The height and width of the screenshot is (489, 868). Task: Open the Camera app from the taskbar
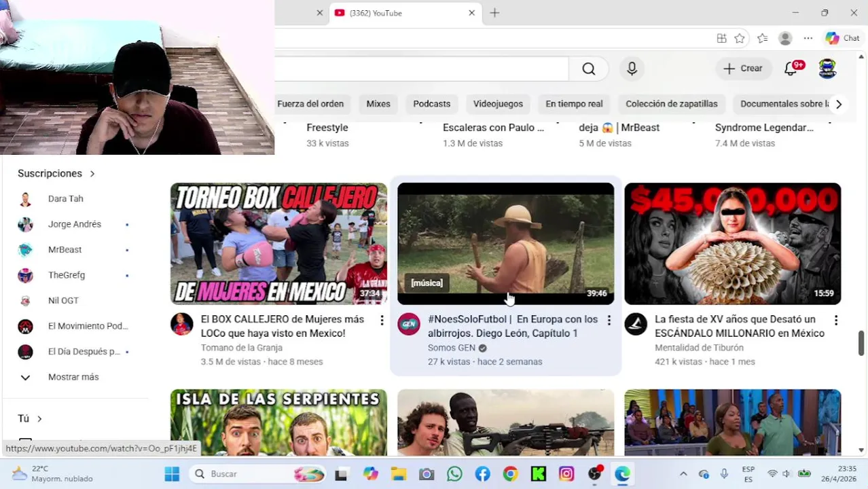(427, 474)
